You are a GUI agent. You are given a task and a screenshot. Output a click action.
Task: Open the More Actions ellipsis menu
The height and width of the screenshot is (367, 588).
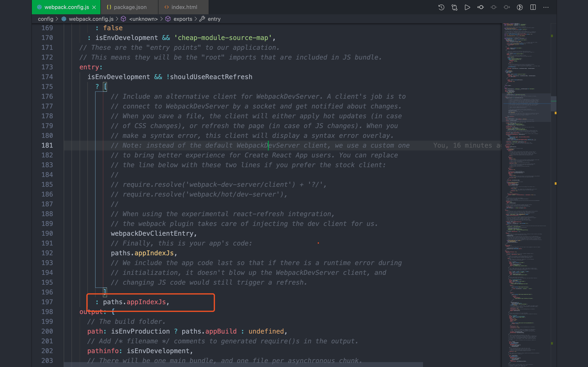[x=546, y=7]
